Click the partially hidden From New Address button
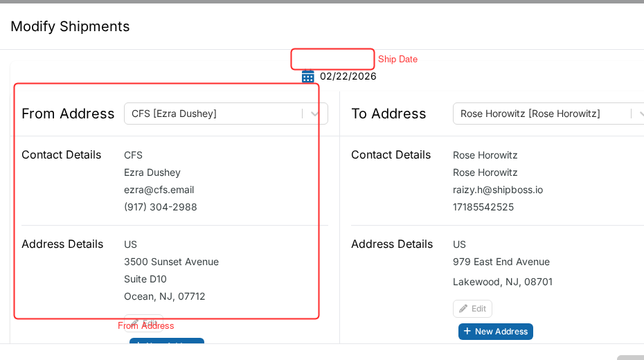Image resolution: width=644 pixels, height=360 pixels. coord(167,341)
